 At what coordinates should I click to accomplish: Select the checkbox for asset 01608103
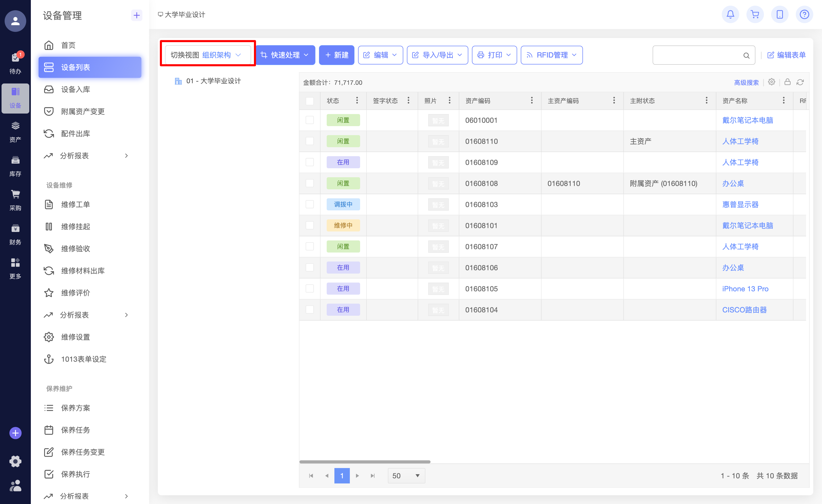tap(309, 204)
